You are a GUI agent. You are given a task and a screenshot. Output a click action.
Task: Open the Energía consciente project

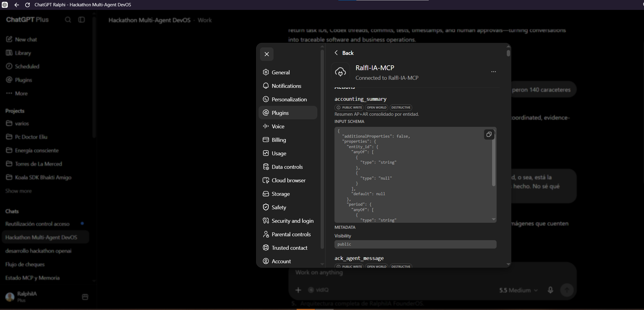(x=45, y=150)
